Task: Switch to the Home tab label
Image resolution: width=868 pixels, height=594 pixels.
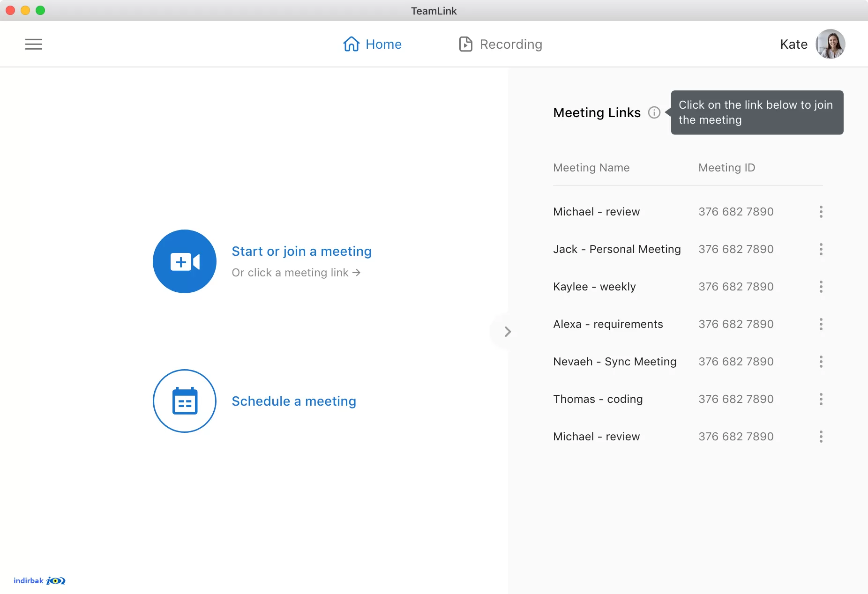Action: click(383, 44)
